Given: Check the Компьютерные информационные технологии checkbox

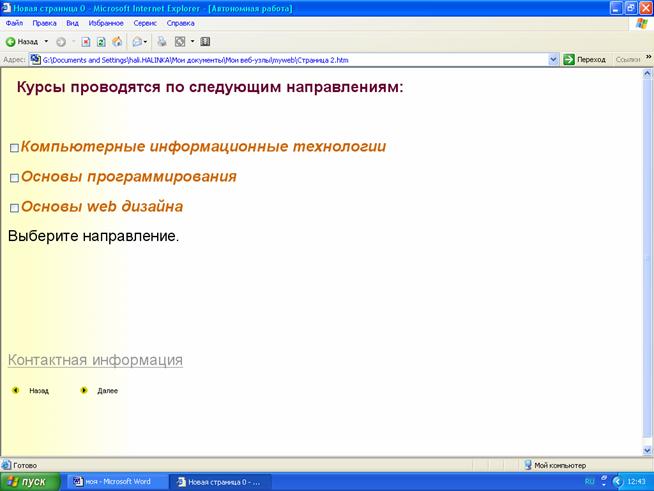Looking at the screenshot, I should [x=14, y=148].
